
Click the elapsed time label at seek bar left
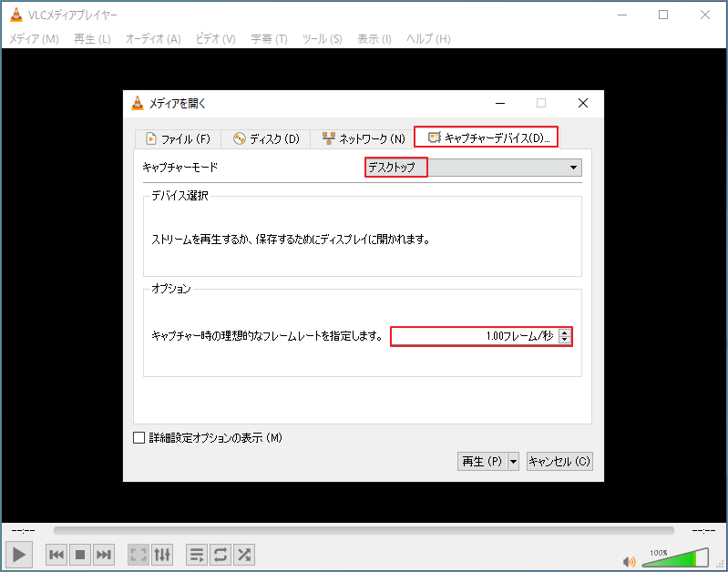tap(23, 530)
